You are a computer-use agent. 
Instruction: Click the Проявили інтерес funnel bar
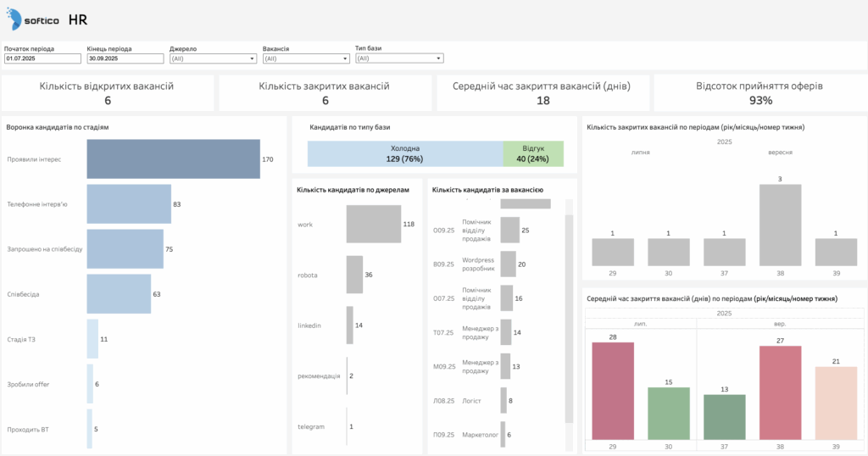pos(173,159)
